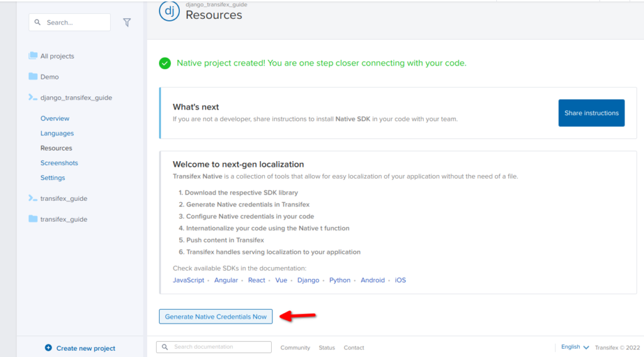This screenshot has width=644, height=357.
Task: Open the Languages section
Action: tap(57, 133)
